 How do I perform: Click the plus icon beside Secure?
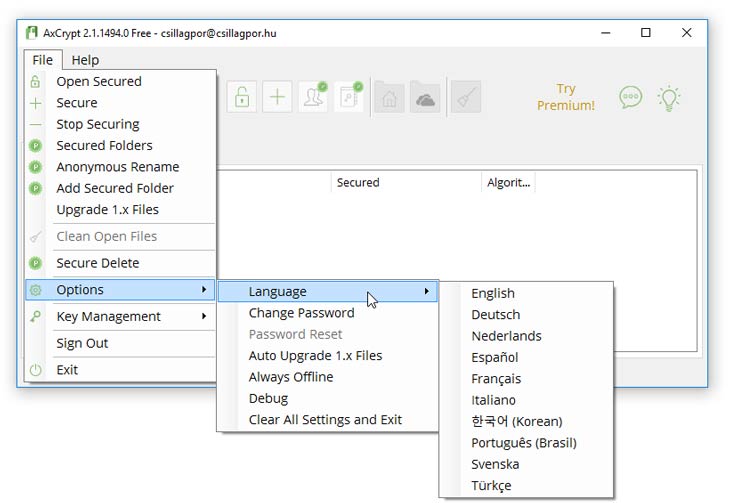coord(35,103)
